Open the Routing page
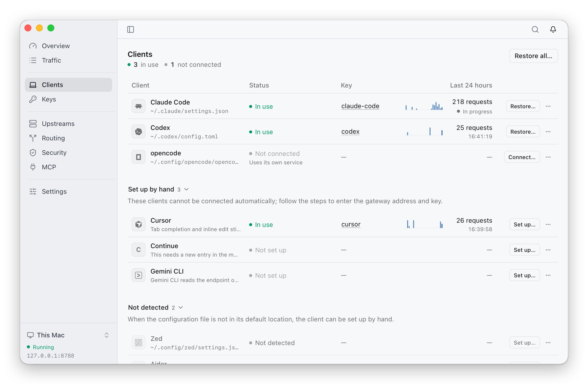 [x=69, y=138]
